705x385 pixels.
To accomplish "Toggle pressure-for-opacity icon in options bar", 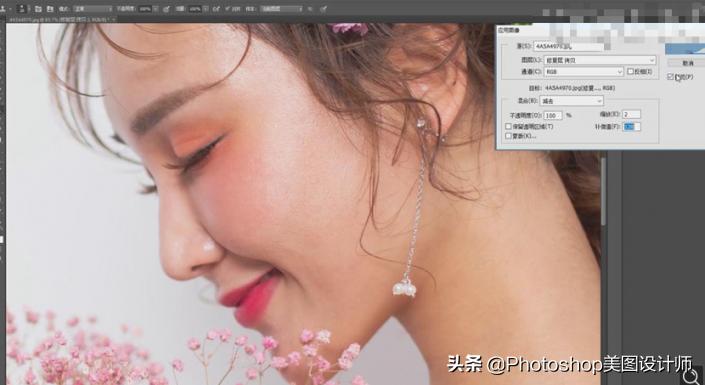I will [x=166, y=9].
